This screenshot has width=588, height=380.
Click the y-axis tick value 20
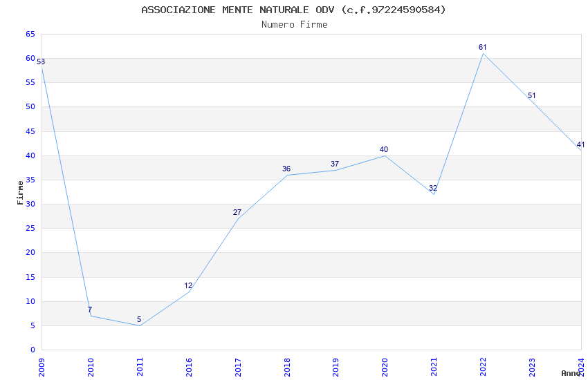[x=30, y=252]
